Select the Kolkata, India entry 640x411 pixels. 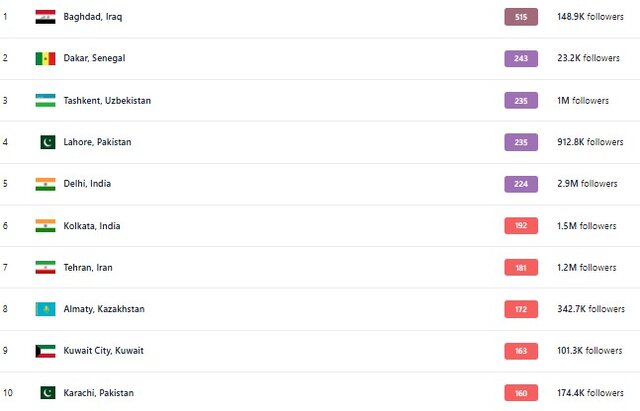click(x=91, y=226)
